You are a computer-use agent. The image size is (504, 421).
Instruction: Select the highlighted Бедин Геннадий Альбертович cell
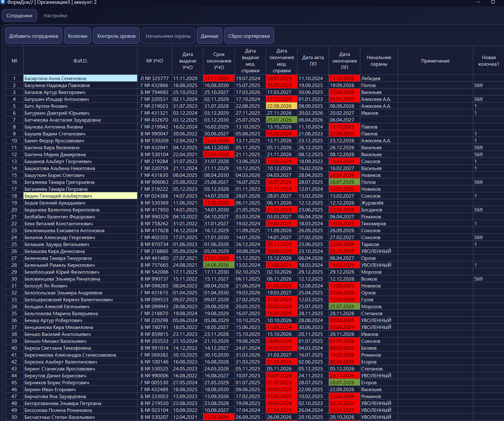coord(80,196)
